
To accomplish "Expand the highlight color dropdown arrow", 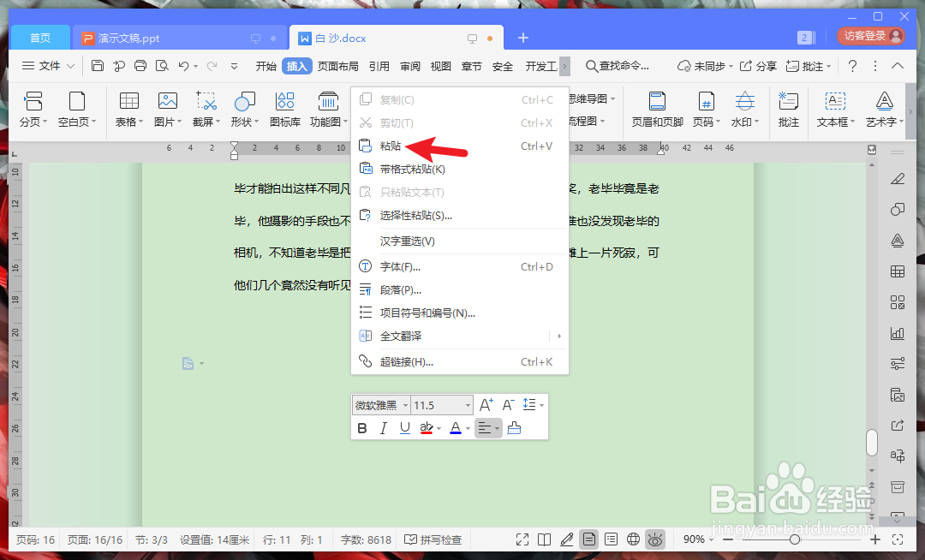I will point(439,428).
